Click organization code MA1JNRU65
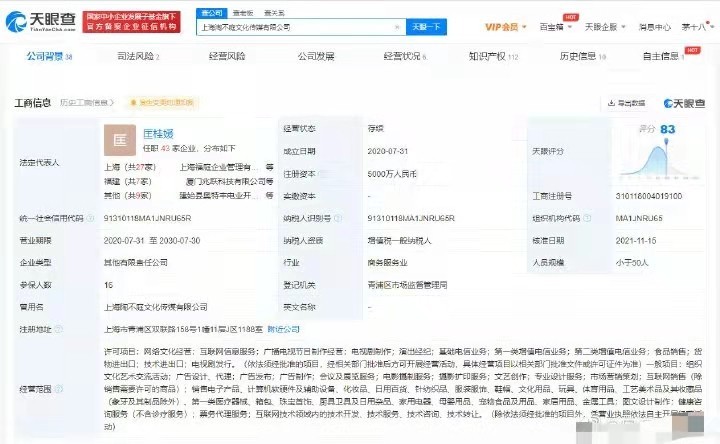This screenshot has width=720, height=444. coord(639,218)
